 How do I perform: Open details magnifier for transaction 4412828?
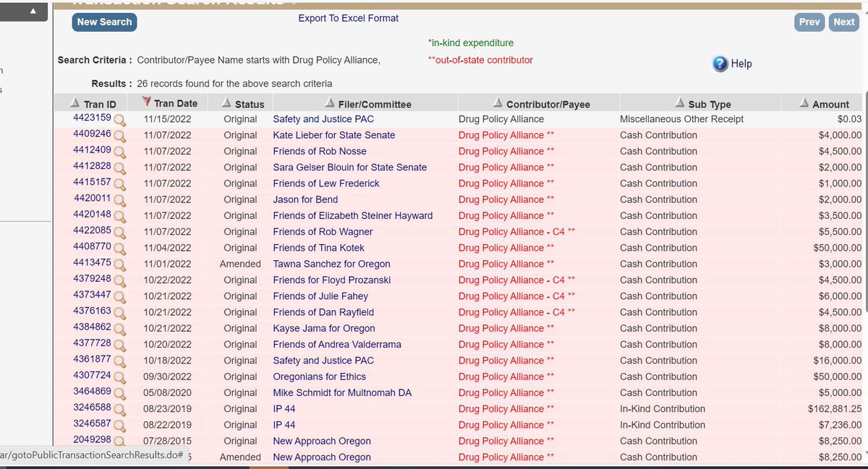point(119,169)
